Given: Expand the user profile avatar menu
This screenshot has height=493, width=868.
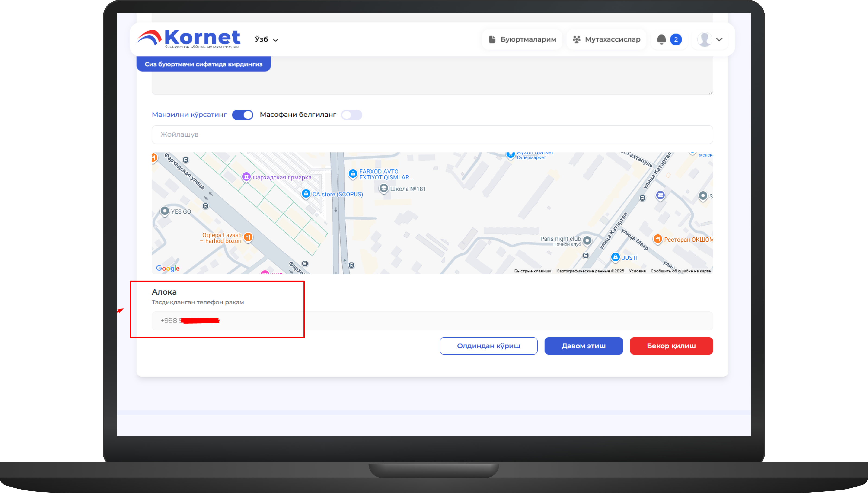Looking at the screenshot, I should click(x=710, y=39).
